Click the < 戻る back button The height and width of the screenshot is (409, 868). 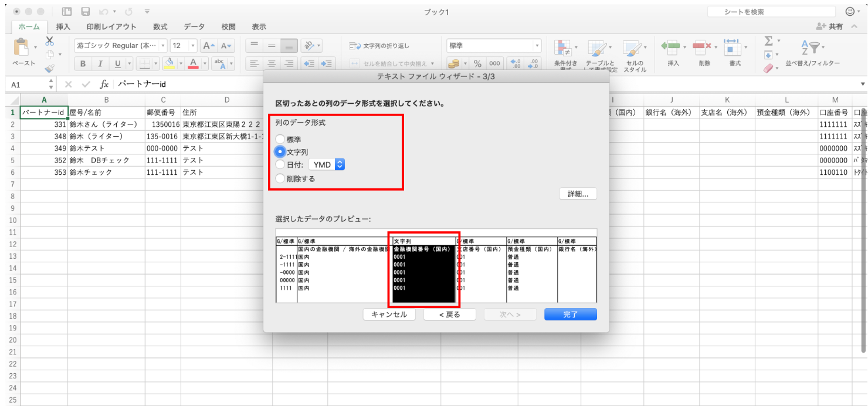pyautogui.click(x=450, y=315)
